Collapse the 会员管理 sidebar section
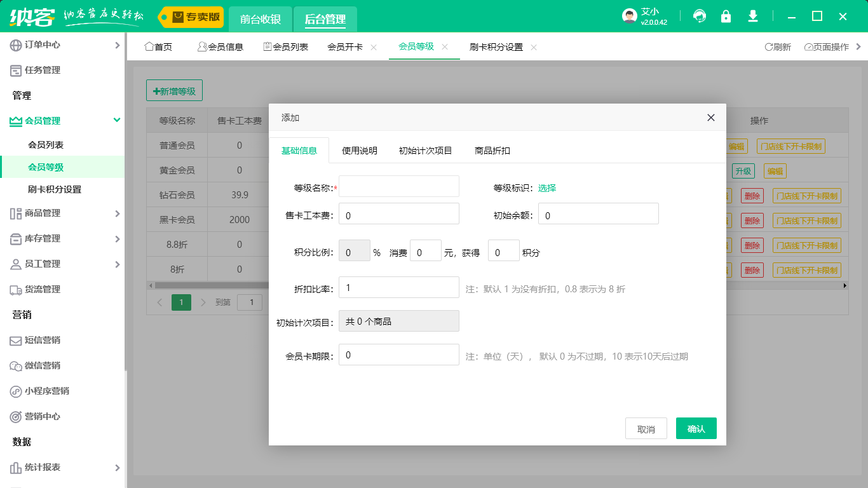Image resolution: width=868 pixels, height=488 pixels. 117,121
